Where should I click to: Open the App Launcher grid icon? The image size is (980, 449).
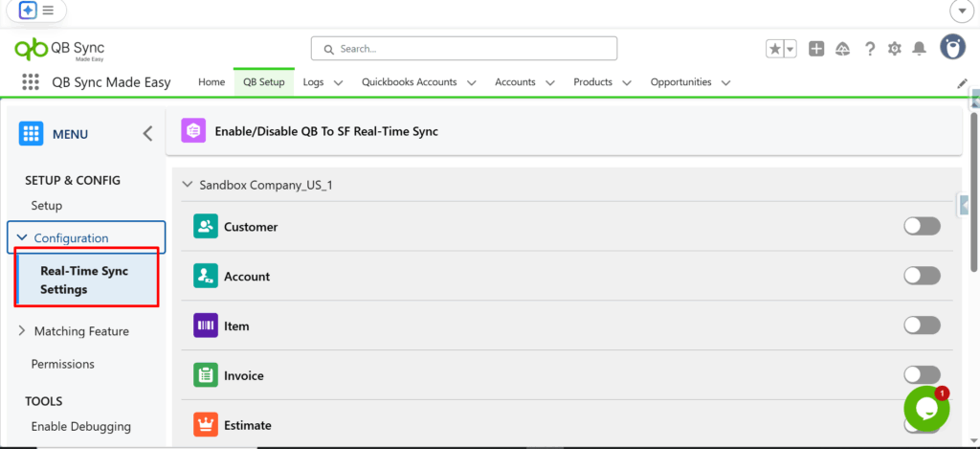click(x=30, y=82)
